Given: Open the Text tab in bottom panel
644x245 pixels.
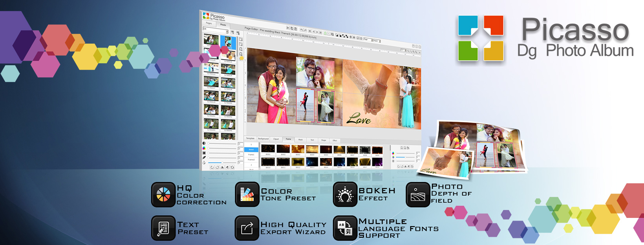Looking at the screenshot, I should pos(312,140).
